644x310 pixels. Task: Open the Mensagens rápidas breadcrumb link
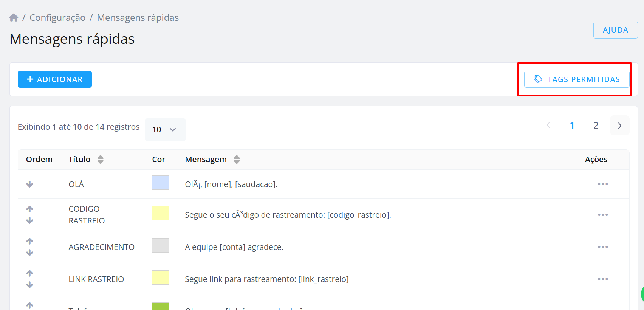point(138,18)
